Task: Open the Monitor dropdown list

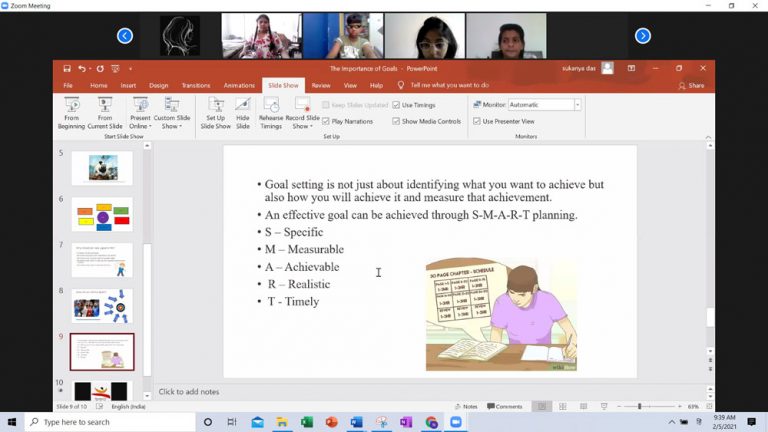Action: [577, 105]
